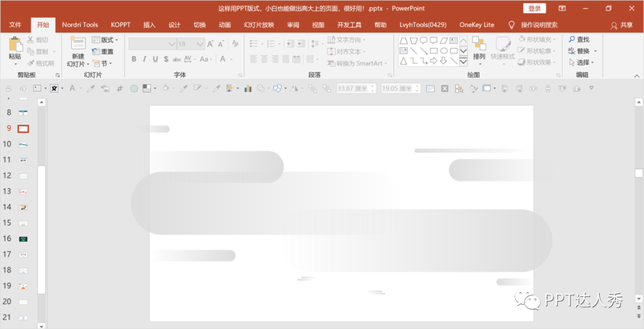Click the Ribbon Display Options icon
Viewport: 644px width, 329px height.
pos(562,8)
